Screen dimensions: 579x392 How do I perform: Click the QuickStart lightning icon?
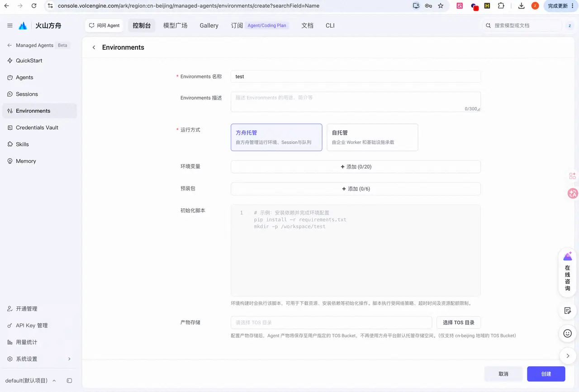pos(10,61)
